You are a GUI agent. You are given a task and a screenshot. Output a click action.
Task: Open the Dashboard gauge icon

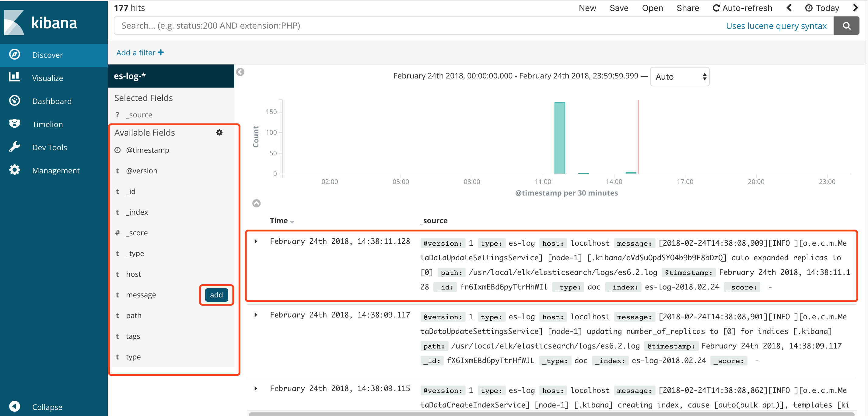pyautogui.click(x=15, y=101)
